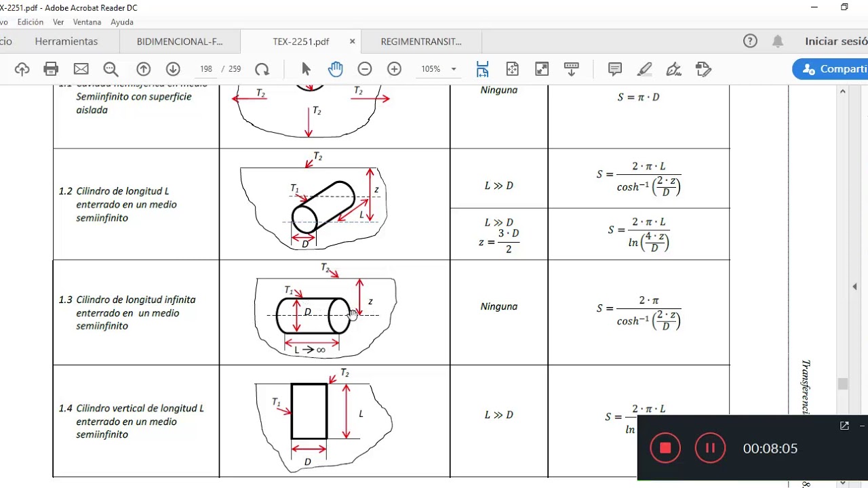Viewport: 868px width, 488px height.
Task: Open read mode download tool
Action: click(x=572, y=69)
